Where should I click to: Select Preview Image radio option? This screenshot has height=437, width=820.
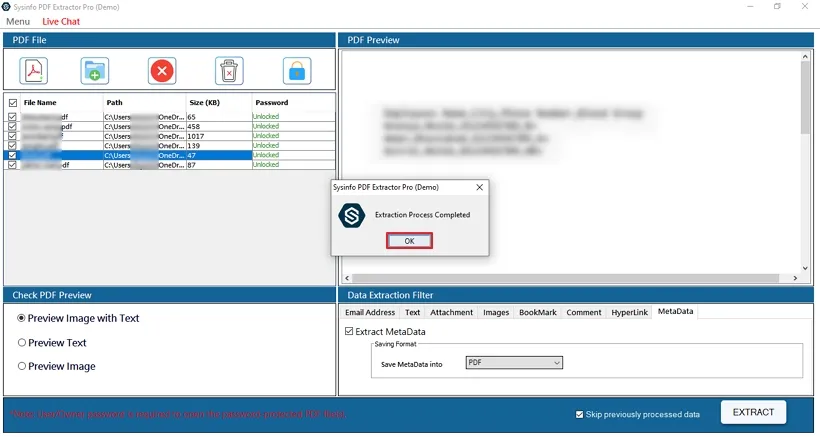point(22,366)
